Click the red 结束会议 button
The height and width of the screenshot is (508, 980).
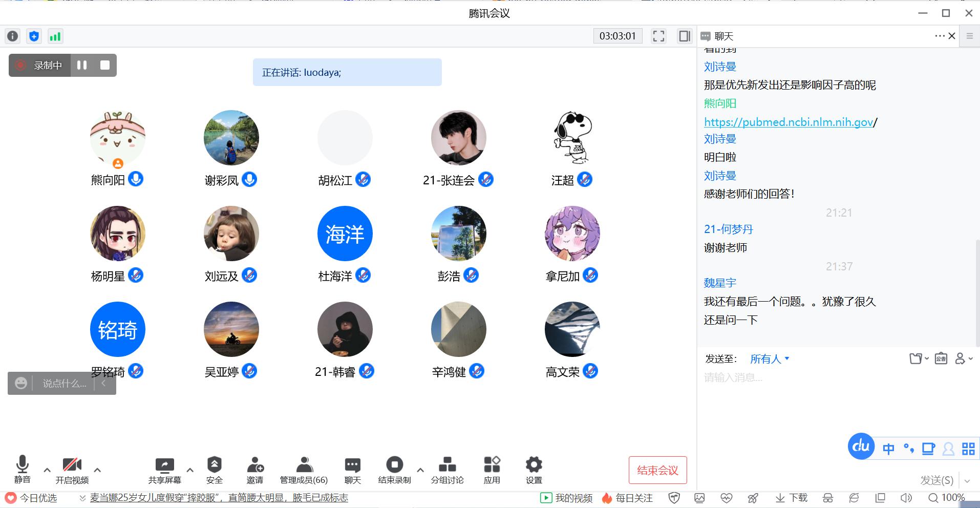(x=657, y=470)
